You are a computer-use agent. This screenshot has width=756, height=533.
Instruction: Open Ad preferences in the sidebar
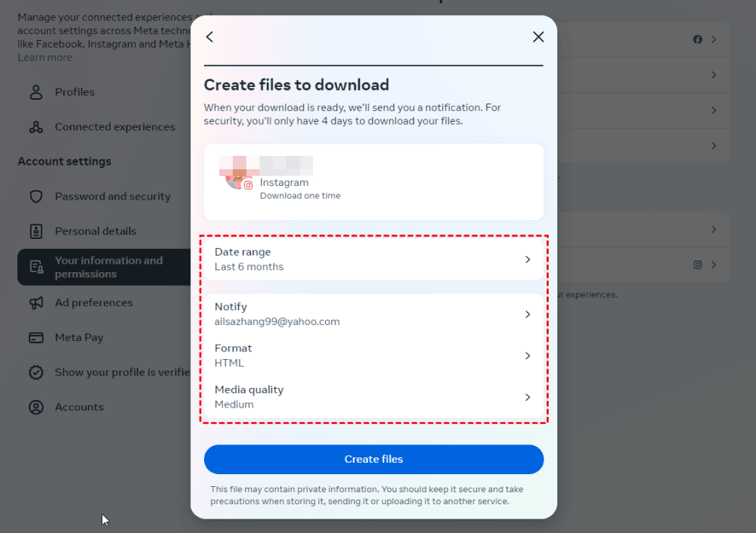pos(94,303)
